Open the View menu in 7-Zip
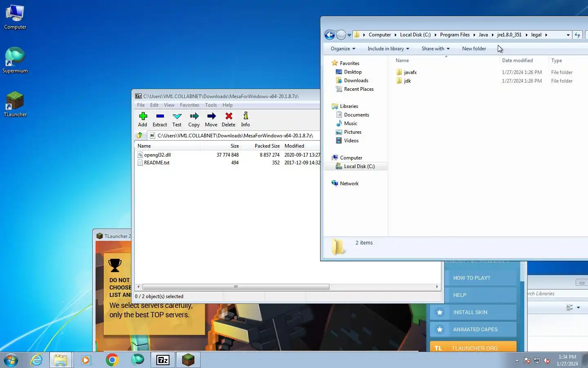The image size is (588, 368). pyautogui.click(x=169, y=105)
